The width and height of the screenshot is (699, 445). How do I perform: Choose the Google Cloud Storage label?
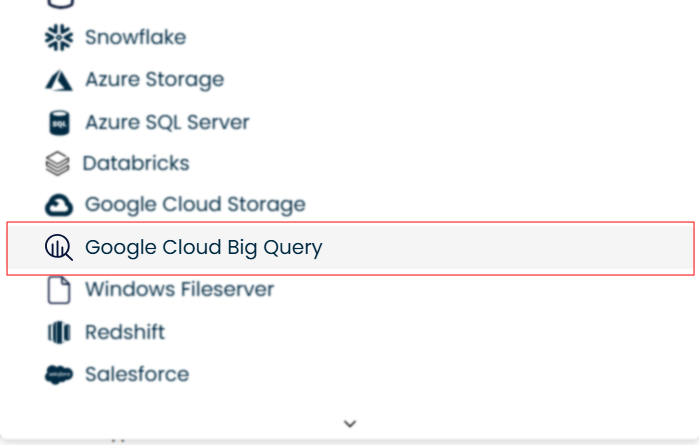pos(195,205)
